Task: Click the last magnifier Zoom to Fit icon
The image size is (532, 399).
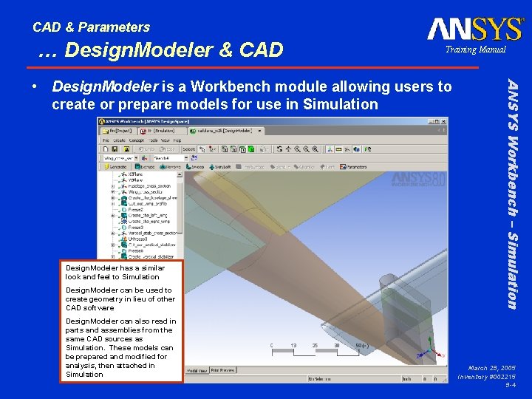Action: pos(316,149)
